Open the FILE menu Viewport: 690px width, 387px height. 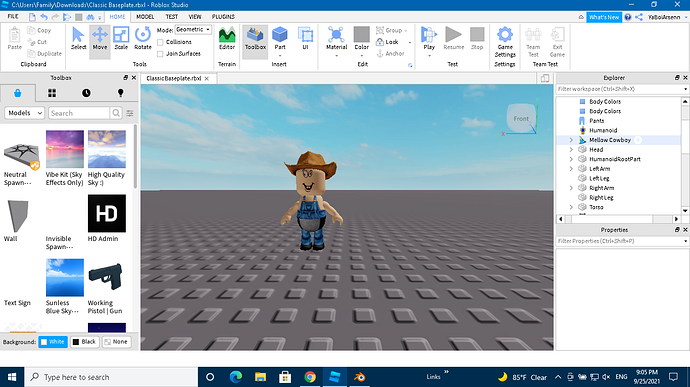(13, 17)
